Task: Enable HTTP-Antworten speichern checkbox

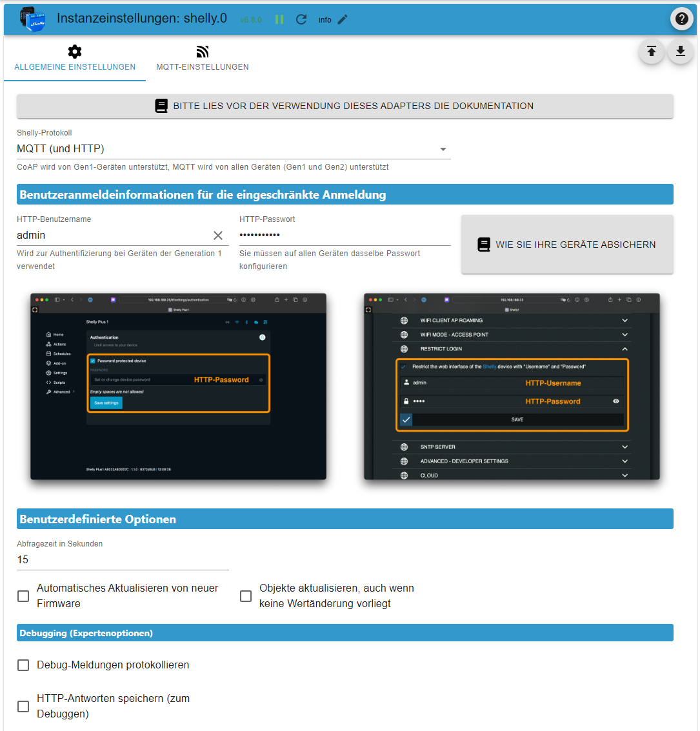Action: 23,706
